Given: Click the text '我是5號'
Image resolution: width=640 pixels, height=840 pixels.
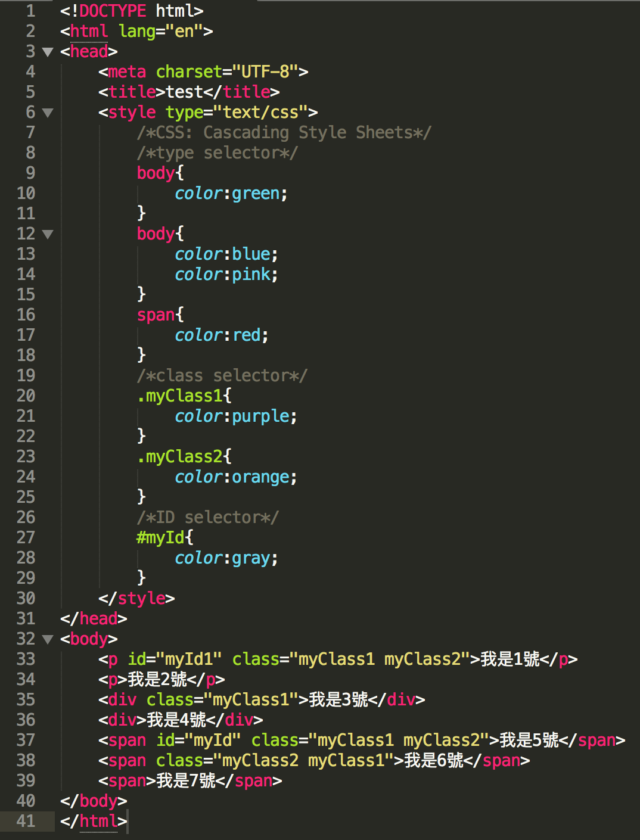Looking at the screenshot, I should pyautogui.click(x=529, y=740).
